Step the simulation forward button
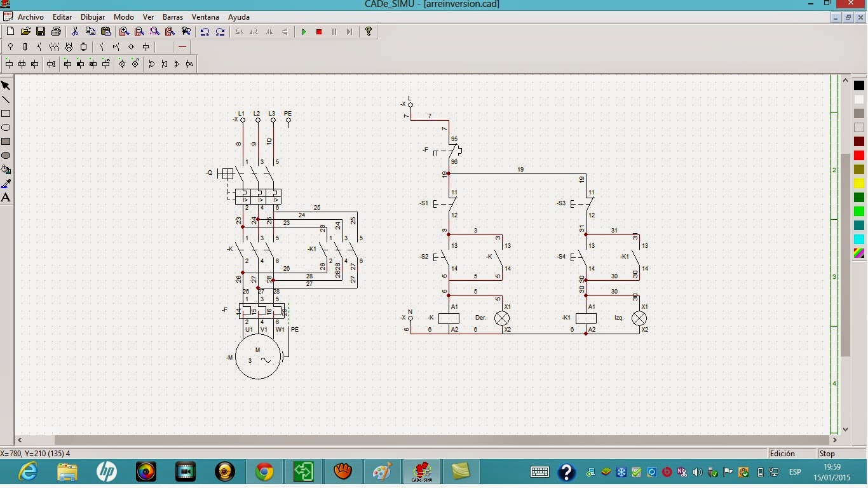 coord(349,31)
